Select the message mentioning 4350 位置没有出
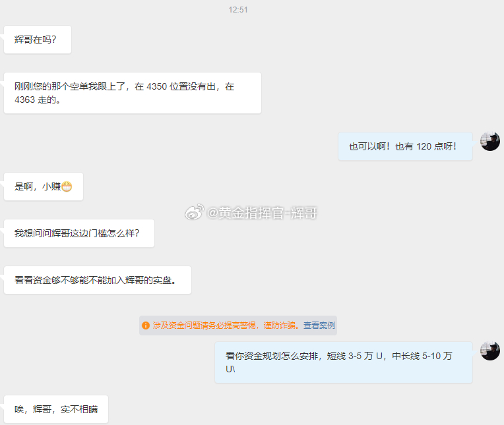Screen dimensions: 504x425 click(133, 93)
